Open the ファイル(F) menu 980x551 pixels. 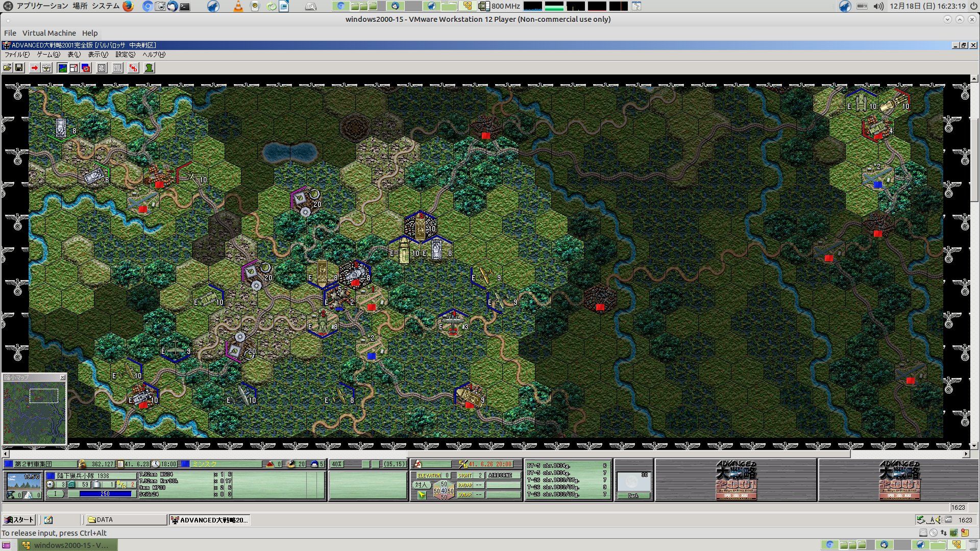(x=17, y=55)
